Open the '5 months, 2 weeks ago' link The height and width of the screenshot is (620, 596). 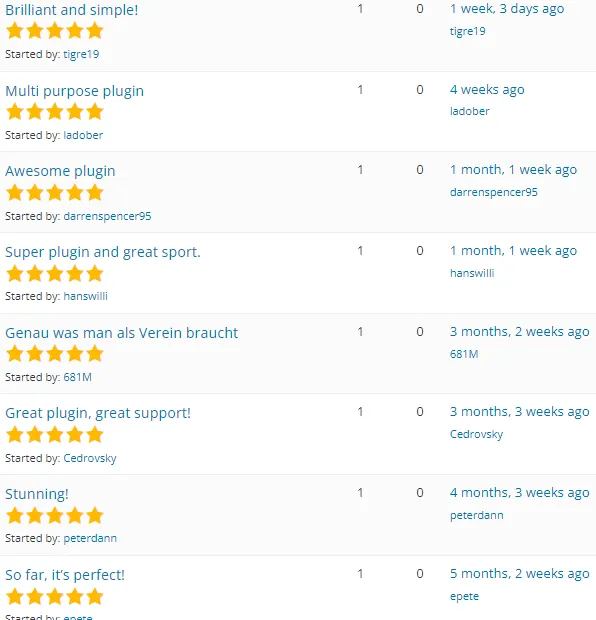519,574
